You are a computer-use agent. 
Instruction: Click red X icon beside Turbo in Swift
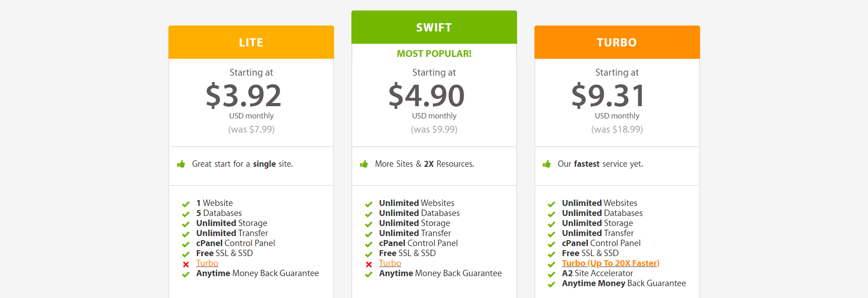point(369,264)
